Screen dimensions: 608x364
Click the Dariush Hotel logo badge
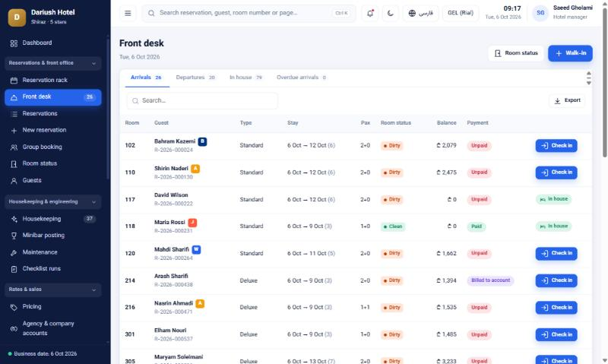coord(17,17)
